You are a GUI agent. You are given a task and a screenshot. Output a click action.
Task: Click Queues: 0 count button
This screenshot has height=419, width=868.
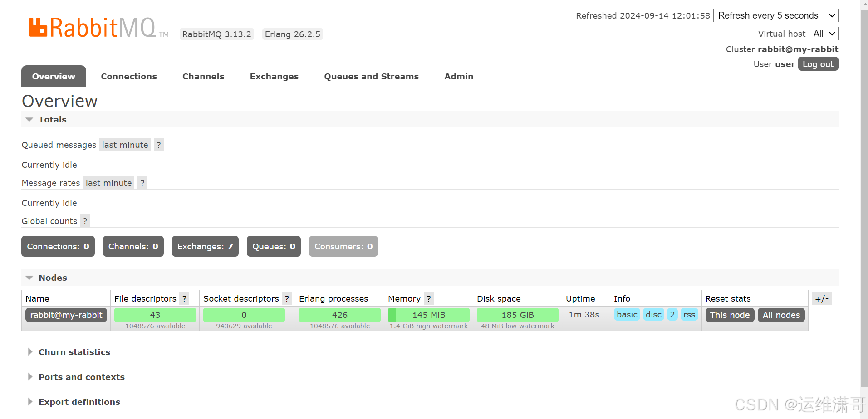(274, 246)
